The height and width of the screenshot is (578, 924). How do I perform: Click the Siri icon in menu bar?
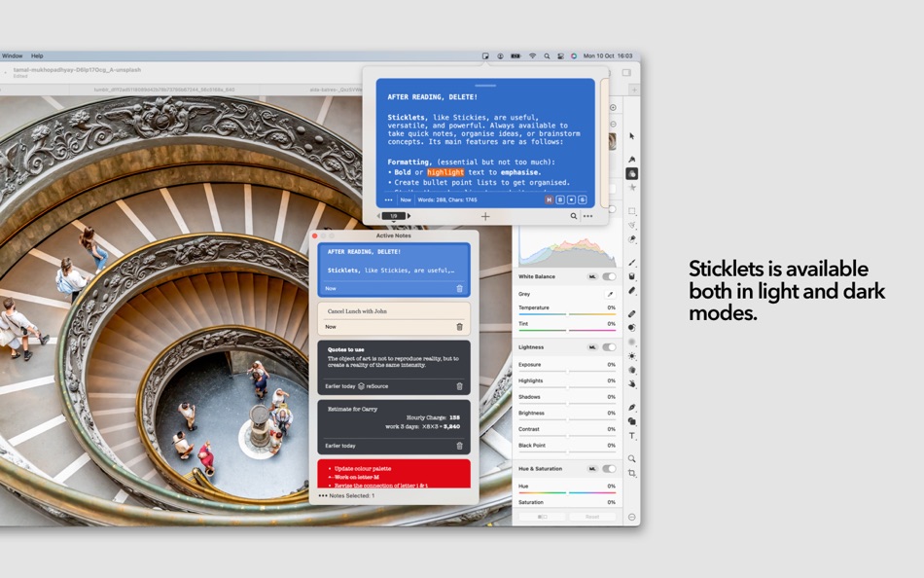574,56
